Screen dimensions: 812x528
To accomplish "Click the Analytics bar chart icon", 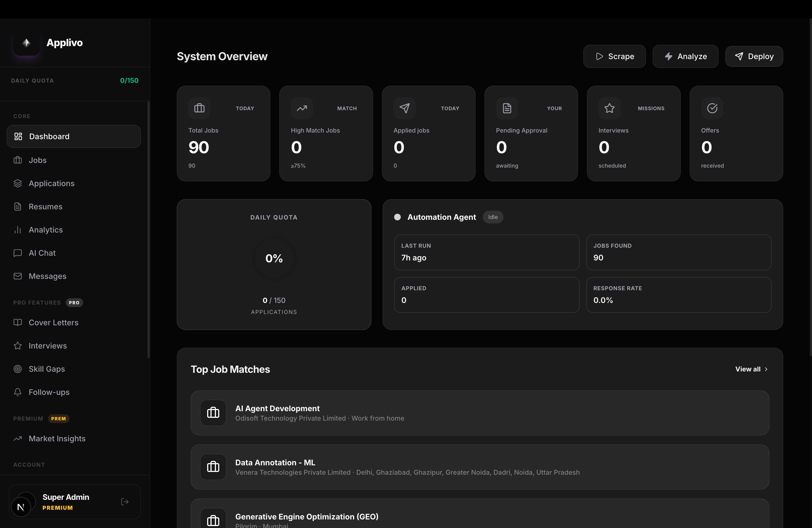I will [x=18, y=229].
